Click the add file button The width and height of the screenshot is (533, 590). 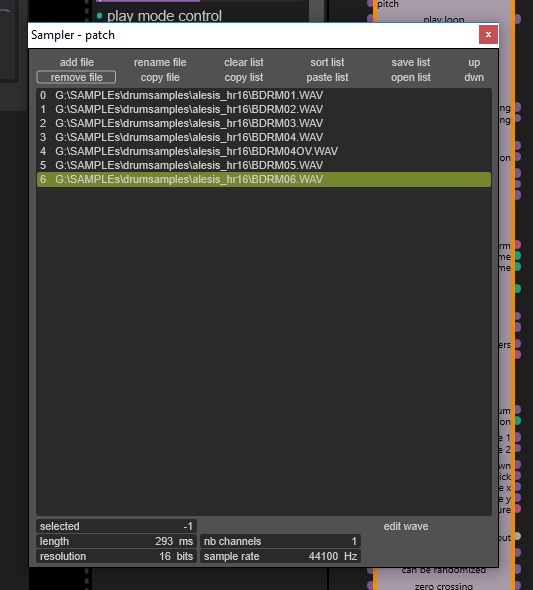[x=76, y=62]
